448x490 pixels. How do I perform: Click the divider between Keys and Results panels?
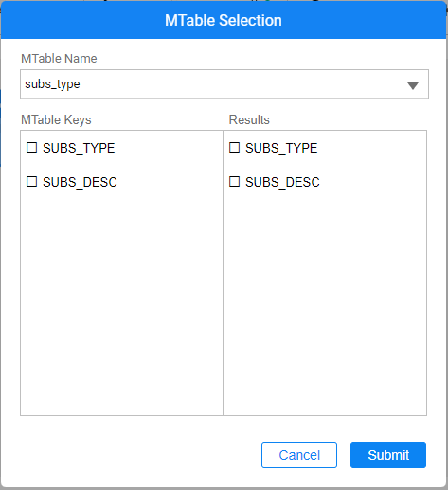[223, 273]
